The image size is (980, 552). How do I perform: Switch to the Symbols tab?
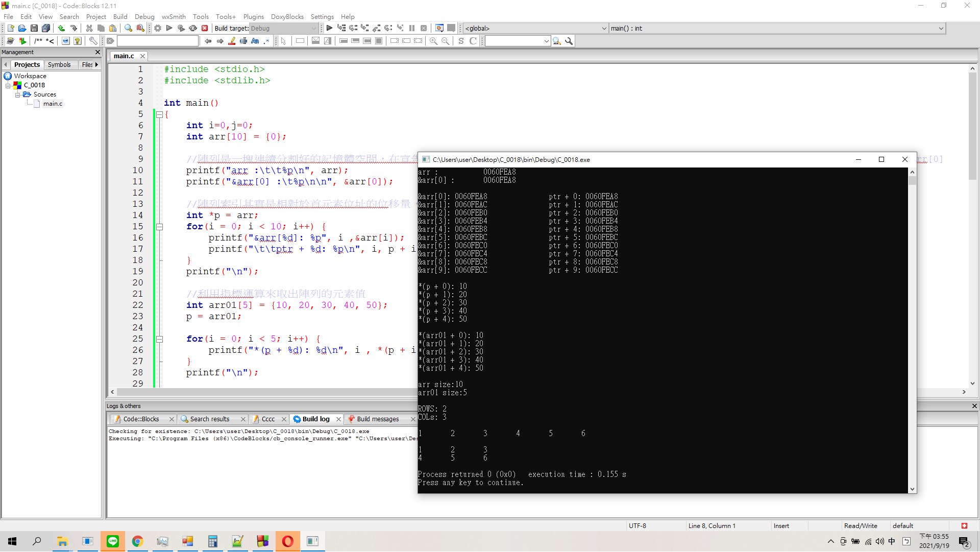(59, 65)
